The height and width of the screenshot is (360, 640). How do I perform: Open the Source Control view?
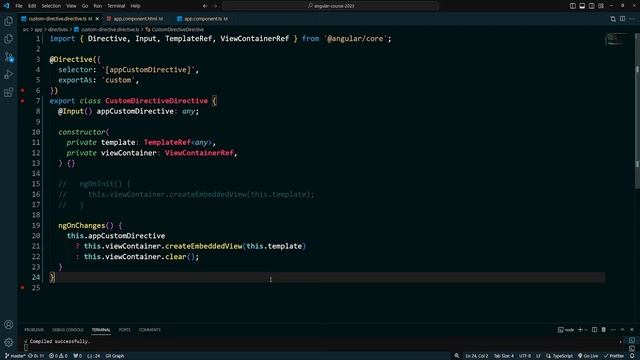click(x=8, y=57)
